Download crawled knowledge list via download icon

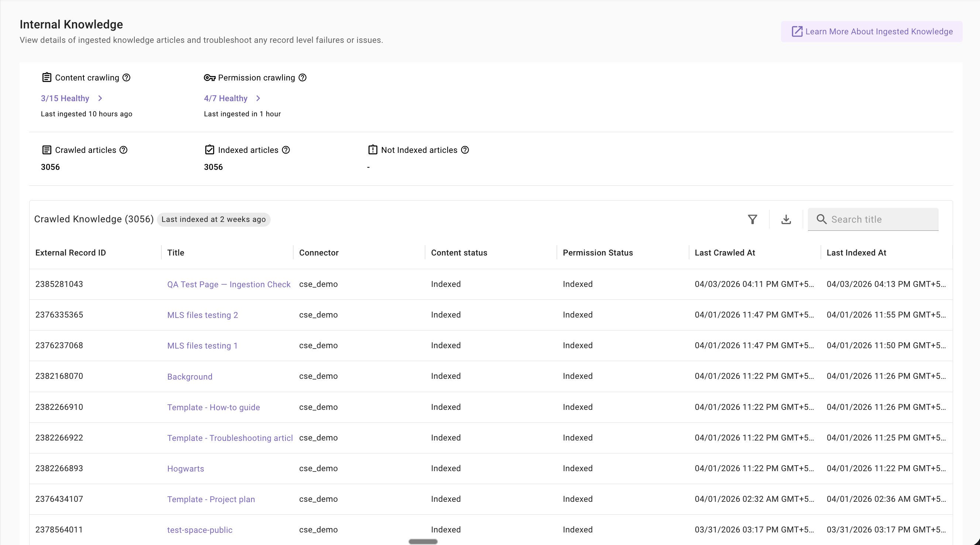786,219
